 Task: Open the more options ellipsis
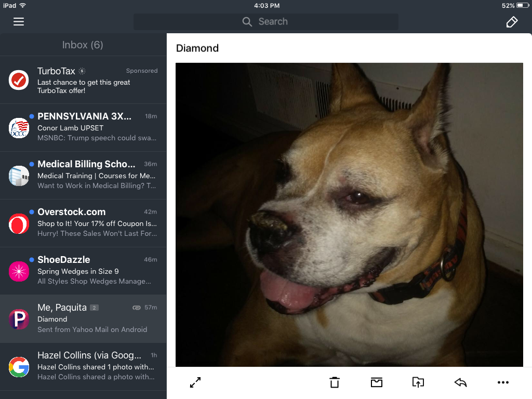[503, 382]
